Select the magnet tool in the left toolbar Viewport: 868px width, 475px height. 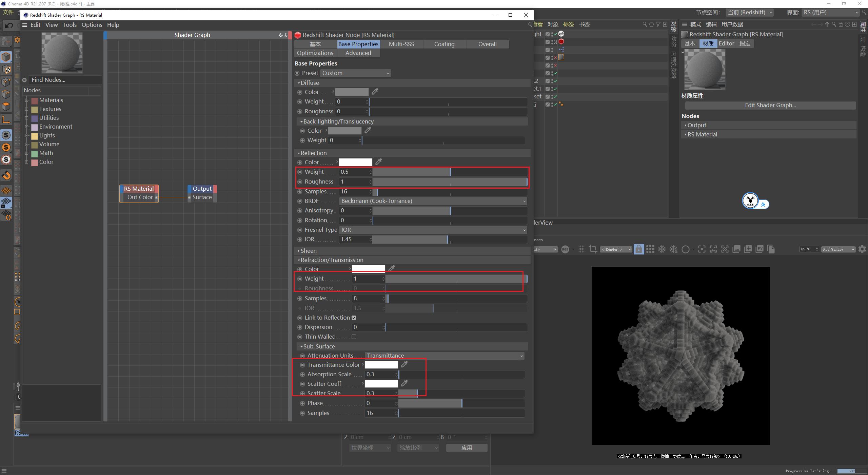(x=6, y=175)
